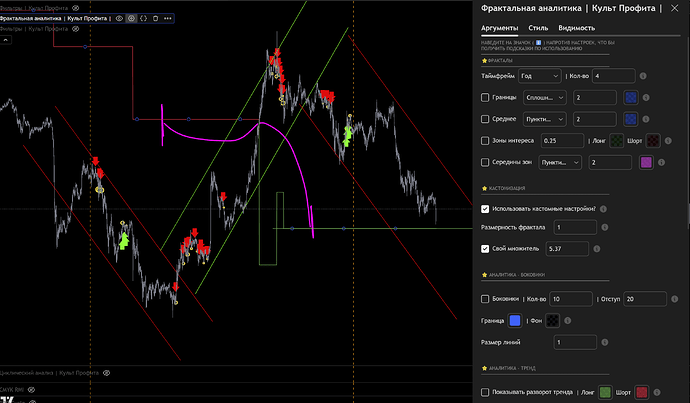Open the three-dot more menu in legend

click(x=167, y=18)
